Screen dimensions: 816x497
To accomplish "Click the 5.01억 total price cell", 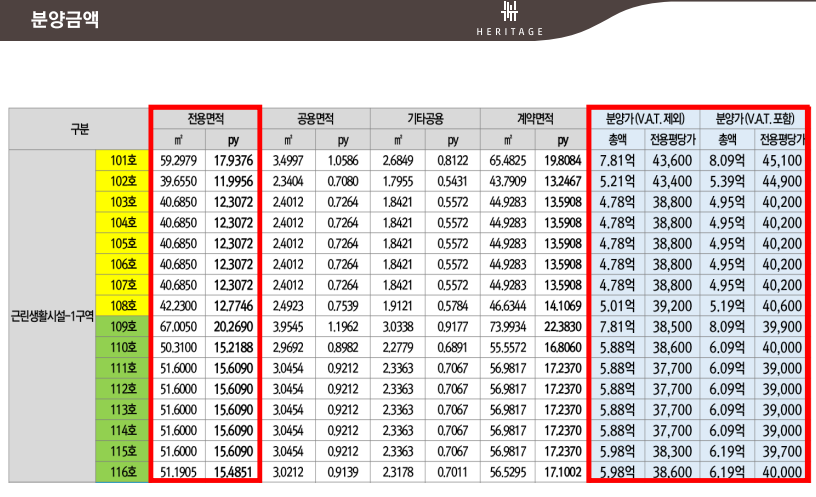I will (x=617, y=305).
